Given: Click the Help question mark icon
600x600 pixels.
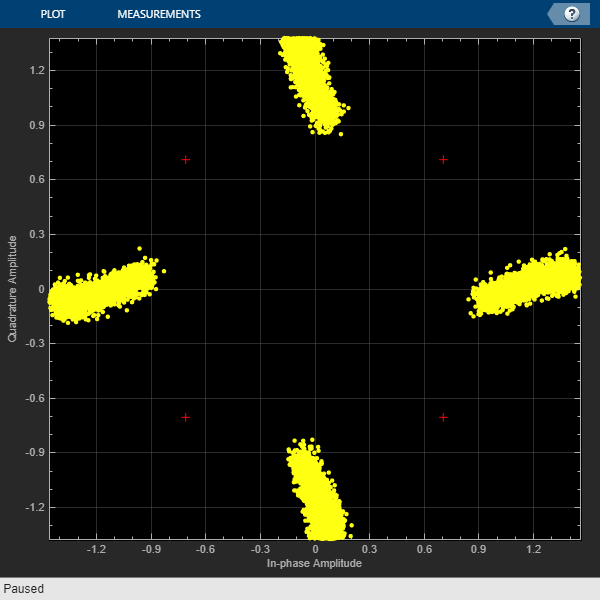Looking at the screenshot, I should pyautogui.click(x=572, y=14).
